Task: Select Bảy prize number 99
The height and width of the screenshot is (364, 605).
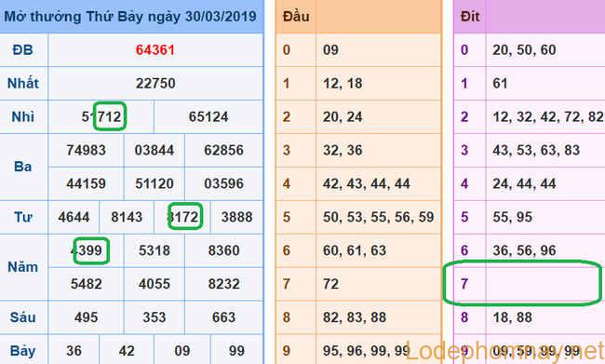Action: (x=236, y=351)
